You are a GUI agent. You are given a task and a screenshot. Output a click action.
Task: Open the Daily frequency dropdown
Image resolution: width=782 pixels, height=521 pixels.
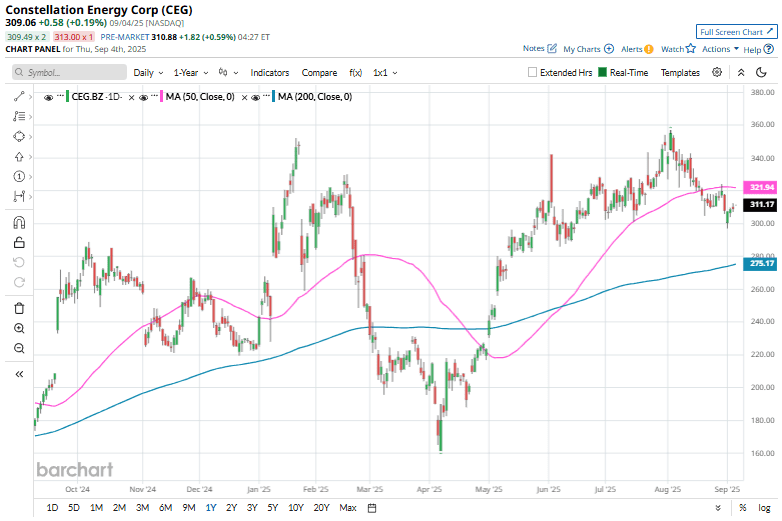(x=147, y=73)
